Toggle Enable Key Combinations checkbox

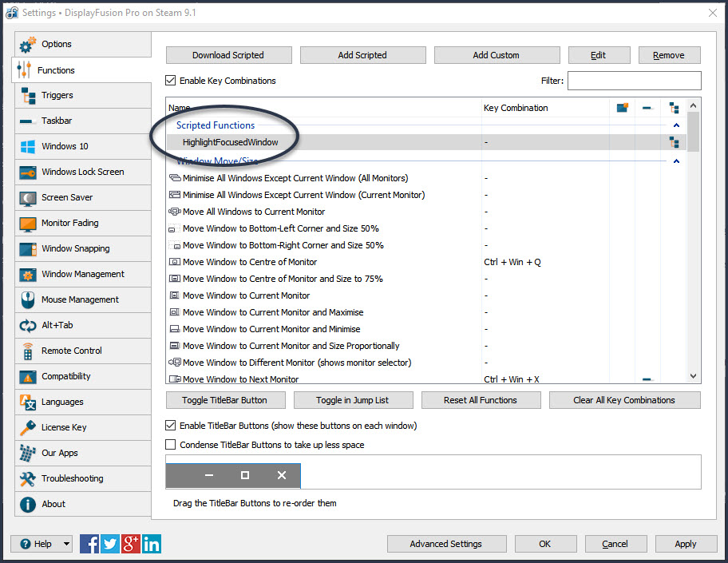click(171, 81)
